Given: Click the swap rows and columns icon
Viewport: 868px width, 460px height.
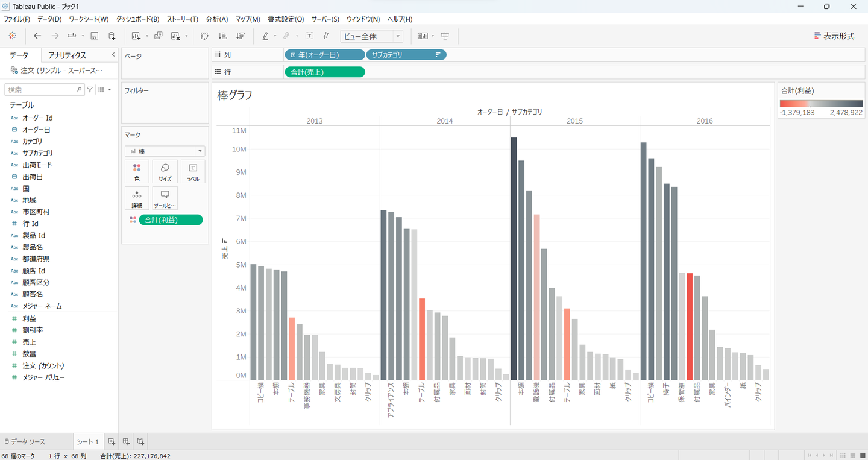Looking at the screenshot, I should [x=205, y=36].
